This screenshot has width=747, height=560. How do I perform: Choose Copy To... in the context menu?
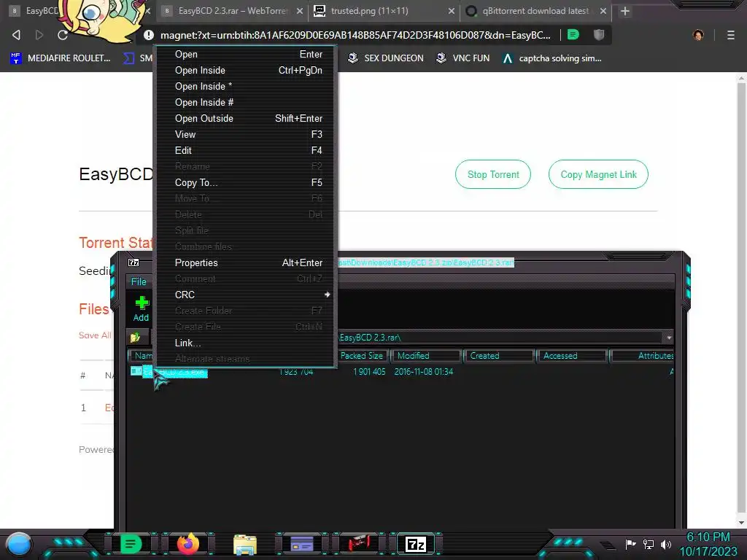[247, 182]
